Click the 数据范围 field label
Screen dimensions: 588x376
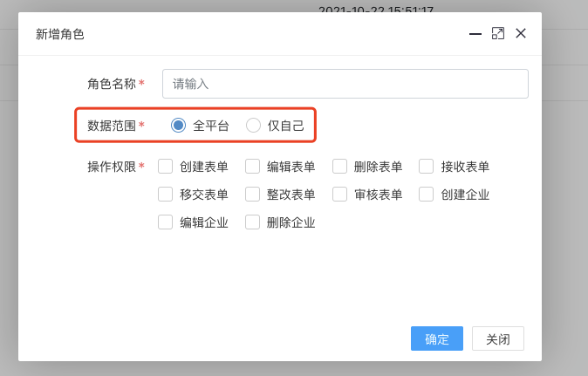(112, 126)
